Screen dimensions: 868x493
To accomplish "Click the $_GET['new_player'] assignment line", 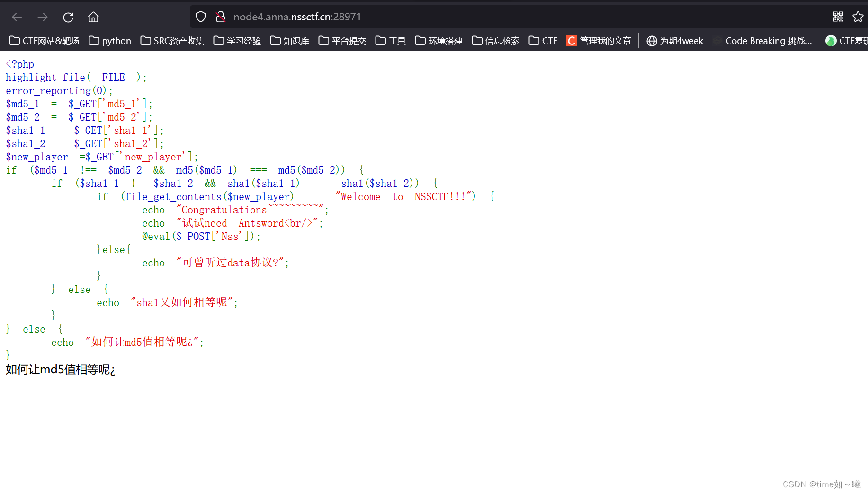I will coord(102,157).
